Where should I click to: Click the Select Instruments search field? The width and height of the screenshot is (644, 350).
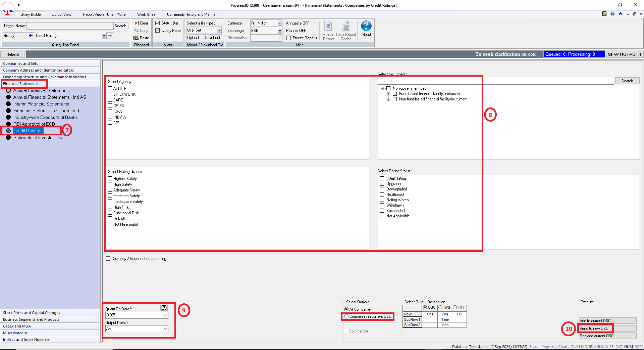click(496, 81)
